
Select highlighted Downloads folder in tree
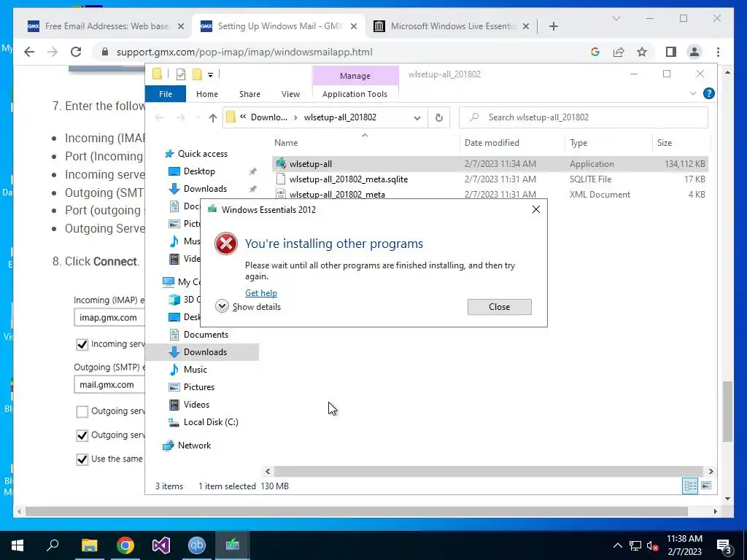pyautogui.click(x=203, y=352)
